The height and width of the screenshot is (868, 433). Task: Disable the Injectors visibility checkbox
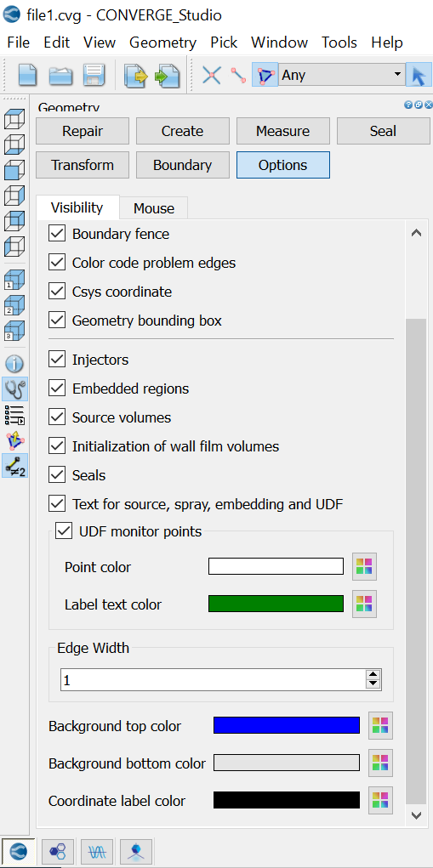click(x=57, y=360)
